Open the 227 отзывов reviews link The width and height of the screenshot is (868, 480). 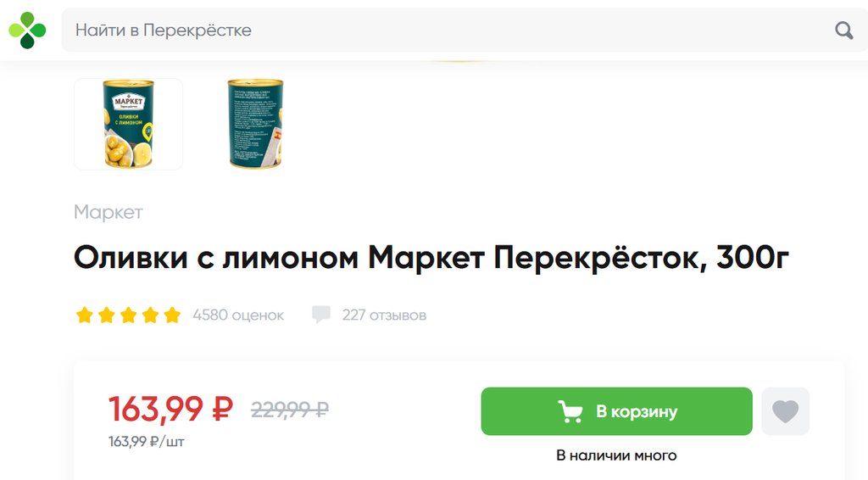tap(384, 315)
